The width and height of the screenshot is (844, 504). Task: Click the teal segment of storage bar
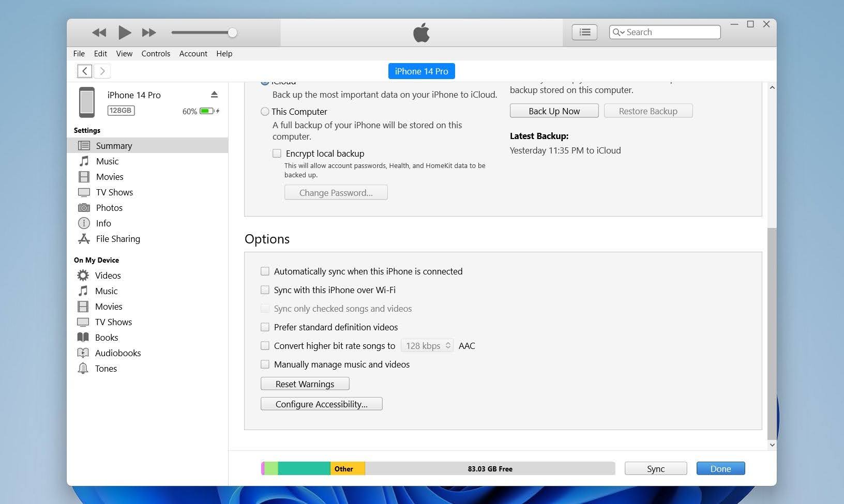(304, 469)
